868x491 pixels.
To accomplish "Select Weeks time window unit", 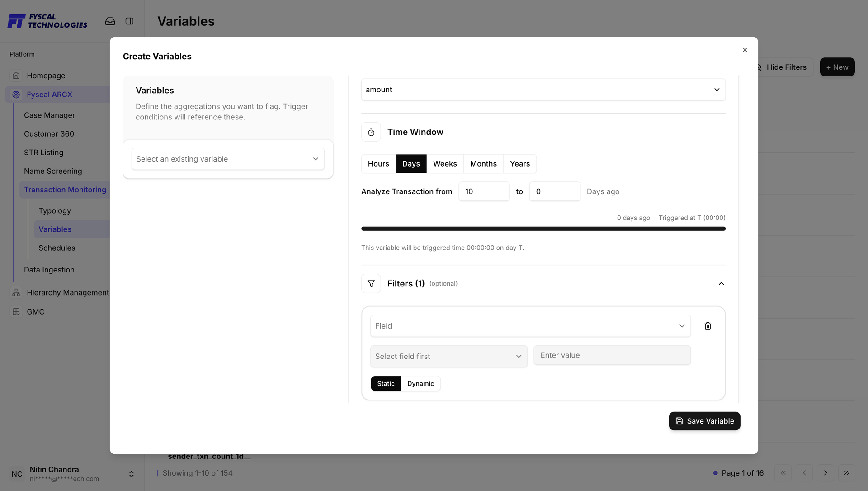I will (x=445, y=164).
